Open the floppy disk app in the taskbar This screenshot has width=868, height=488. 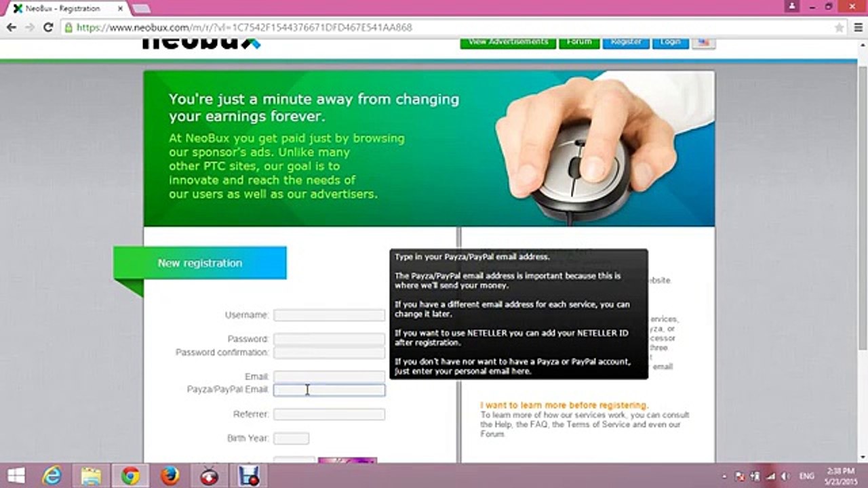click(249, 476)
